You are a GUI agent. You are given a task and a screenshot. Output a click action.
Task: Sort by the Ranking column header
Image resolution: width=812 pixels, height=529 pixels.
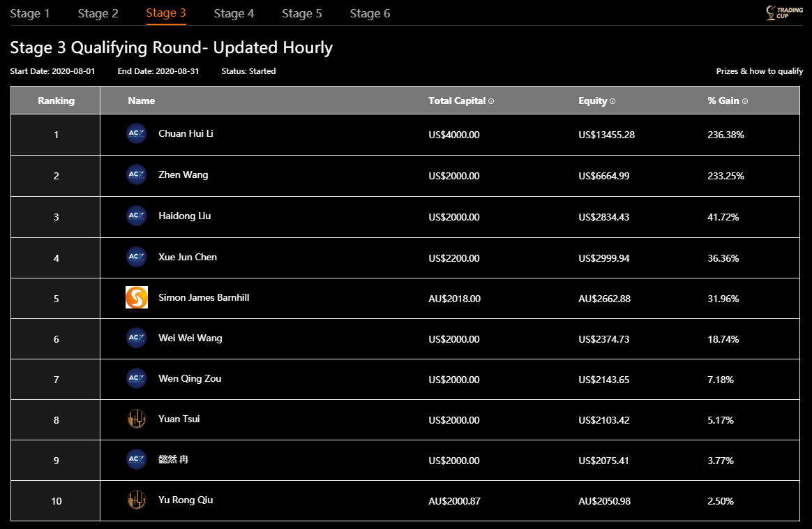[x=55, y=100]
